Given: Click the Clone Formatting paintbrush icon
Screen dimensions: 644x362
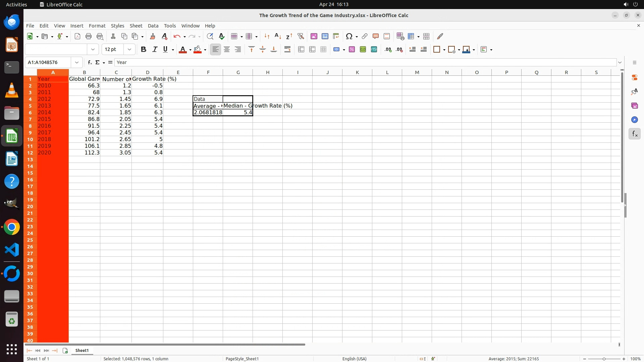Looking at the screenshot, I should [153, 36].
